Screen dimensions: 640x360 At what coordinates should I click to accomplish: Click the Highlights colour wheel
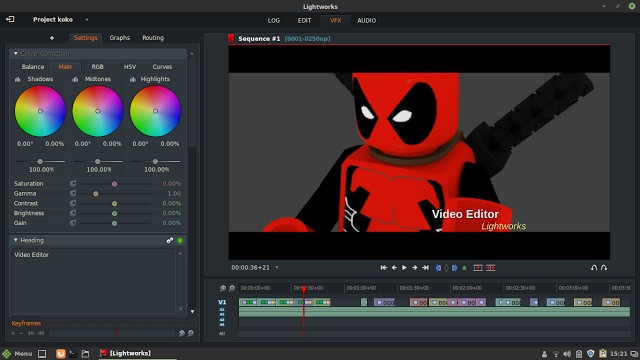(x=155, y=111)
